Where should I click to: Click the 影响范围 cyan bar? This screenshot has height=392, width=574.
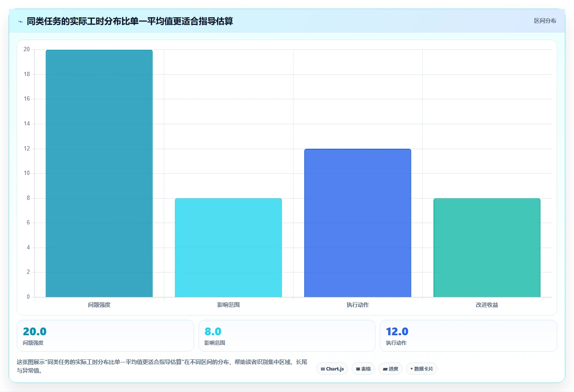coord(229,248)
